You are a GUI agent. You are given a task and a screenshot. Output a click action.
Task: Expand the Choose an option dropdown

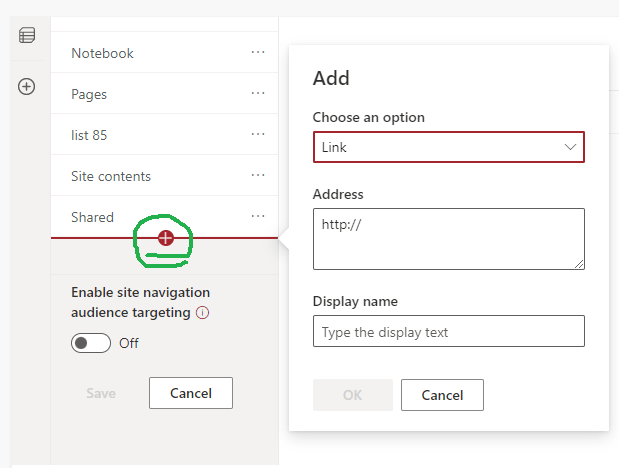448,147
